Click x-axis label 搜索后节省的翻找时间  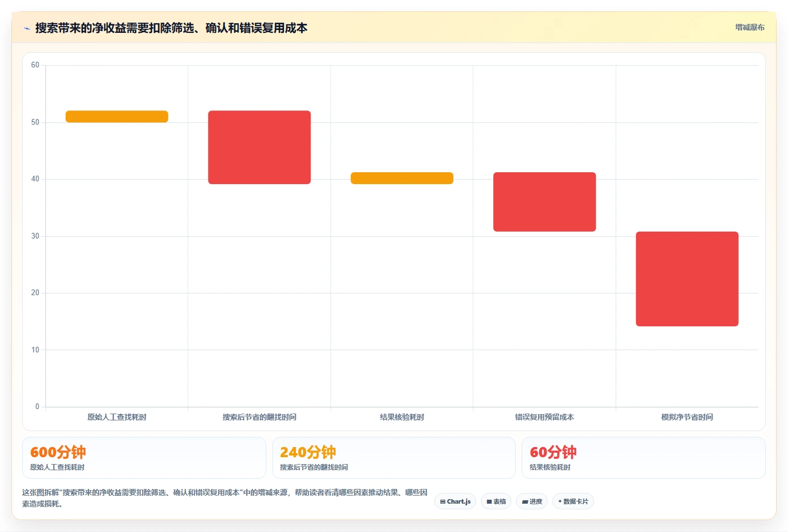coord(260,417)
